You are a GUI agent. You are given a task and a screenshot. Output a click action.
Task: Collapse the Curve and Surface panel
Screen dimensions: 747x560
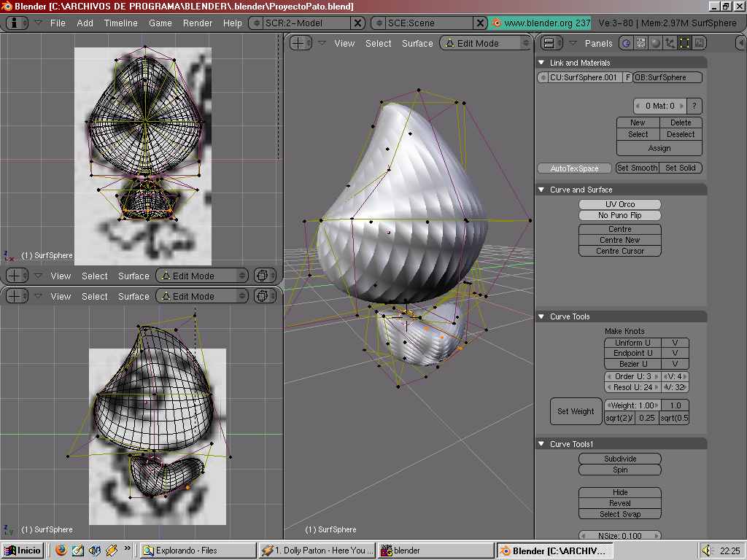click(541, 190)
